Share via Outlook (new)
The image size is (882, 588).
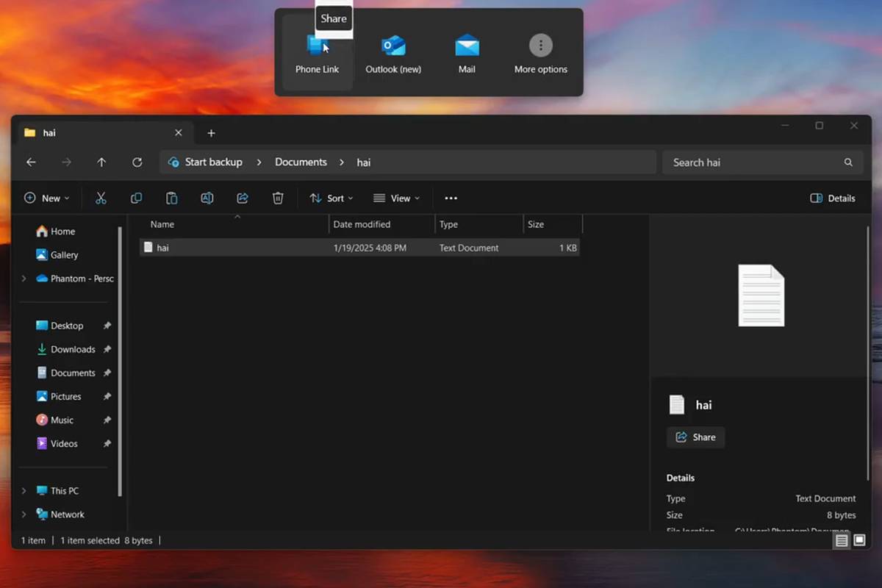tap(393, 51)
